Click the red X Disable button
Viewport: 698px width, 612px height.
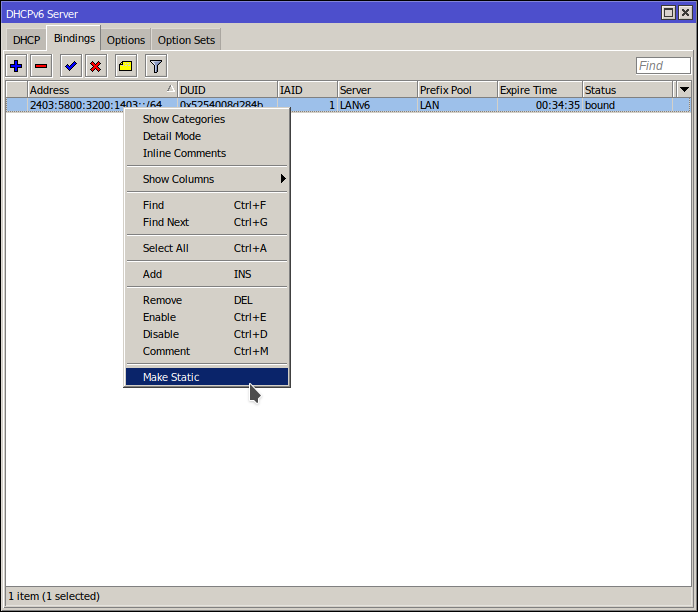[96, 66]
